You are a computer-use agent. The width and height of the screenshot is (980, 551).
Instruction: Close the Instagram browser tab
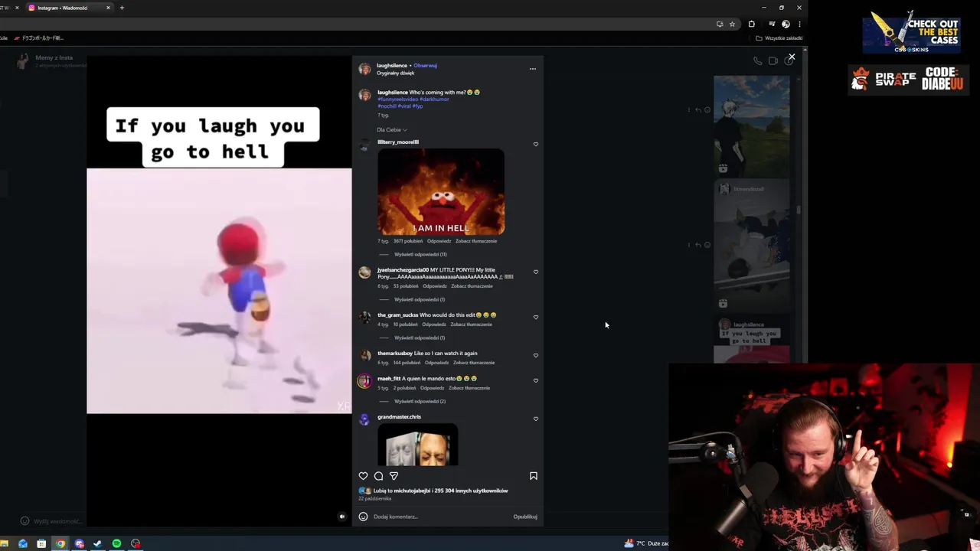(108, 8)
